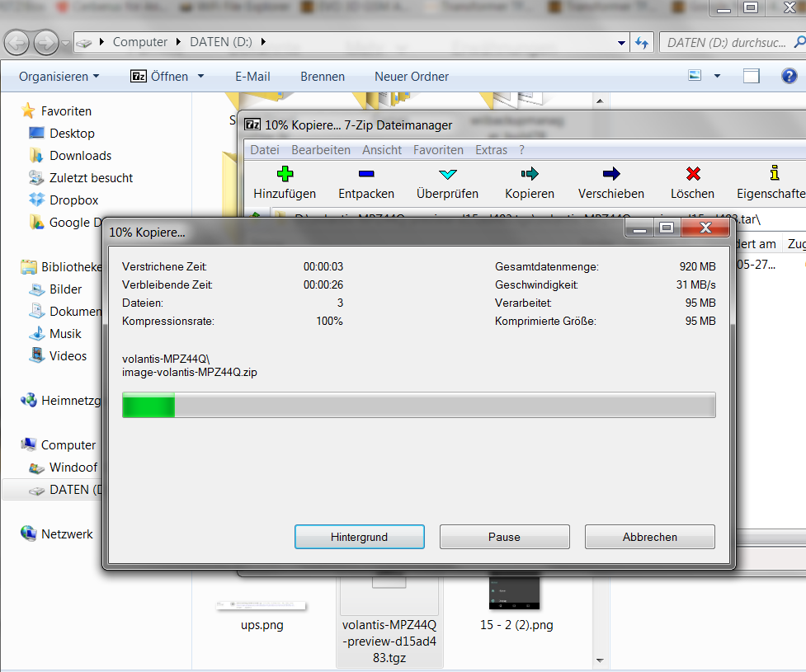Screen dimensions: 806x672
Task: Click the Verschieben blue arrow icon
Action: point(611,174)
